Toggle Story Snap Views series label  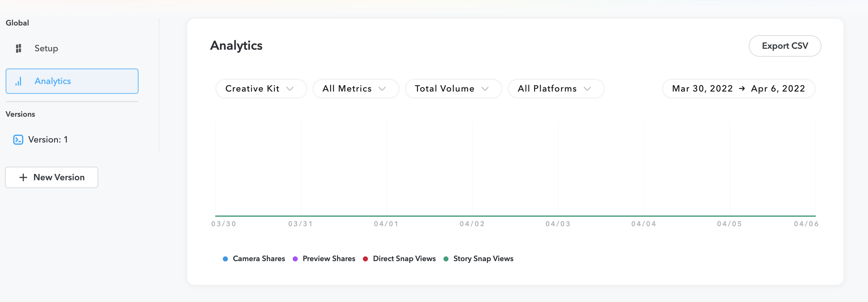[x=483, y=259]
